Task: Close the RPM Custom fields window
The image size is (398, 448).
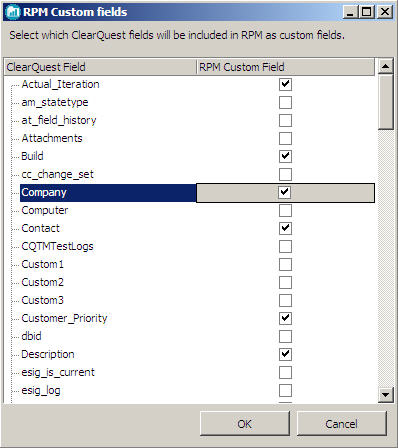Action: [385, 12]
